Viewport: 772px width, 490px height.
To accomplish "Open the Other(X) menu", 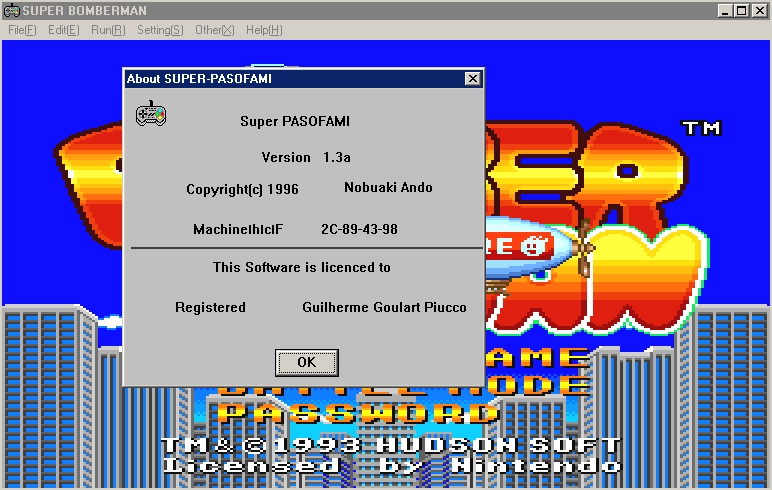I will (215, 30).
